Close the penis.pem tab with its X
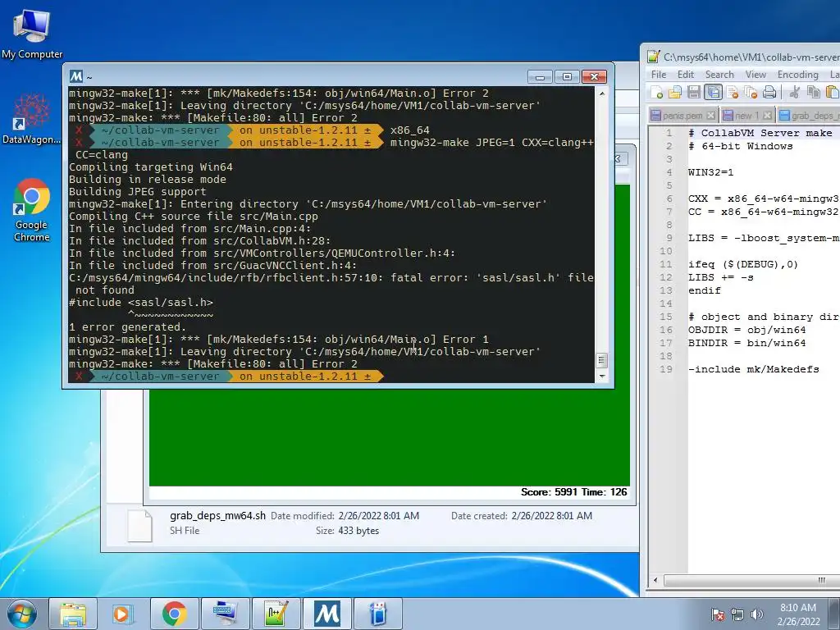The width and height of the screenshot is (840, 630). point(710,115)
